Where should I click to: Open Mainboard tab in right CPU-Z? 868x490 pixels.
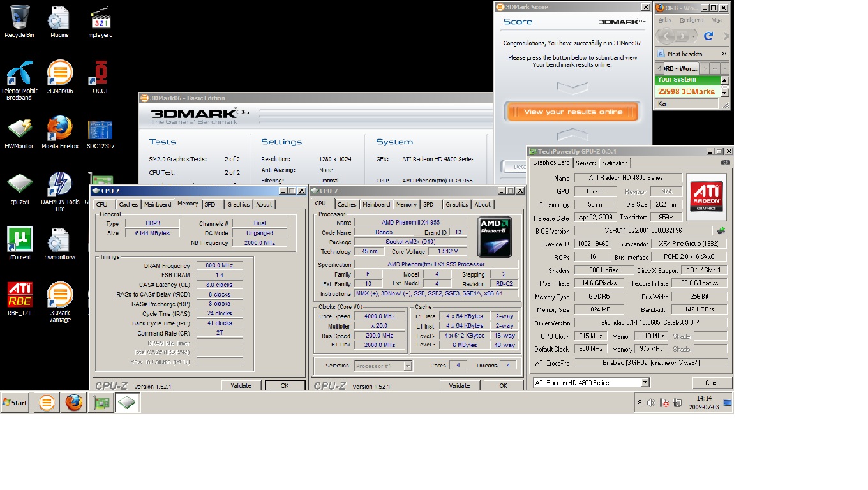[x=376, y=204]
